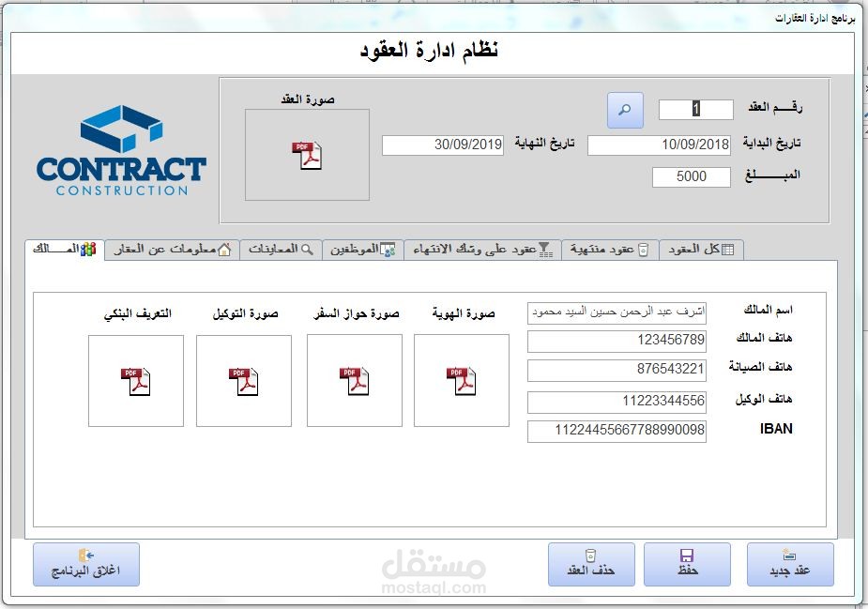The height and width of the screenshot is (609, 868).
Task: View the معلومات عن العقار tab
Action: click(173, 248)
